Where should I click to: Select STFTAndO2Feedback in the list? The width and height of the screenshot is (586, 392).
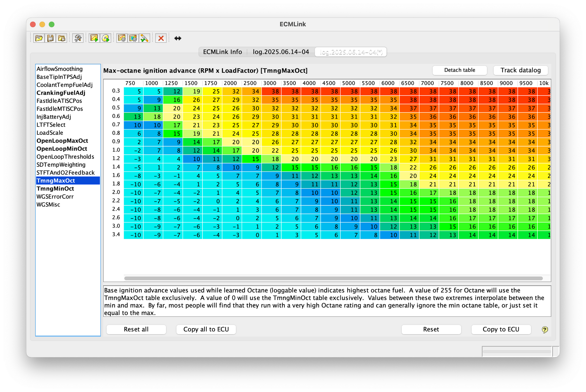(x=68, y=173)
